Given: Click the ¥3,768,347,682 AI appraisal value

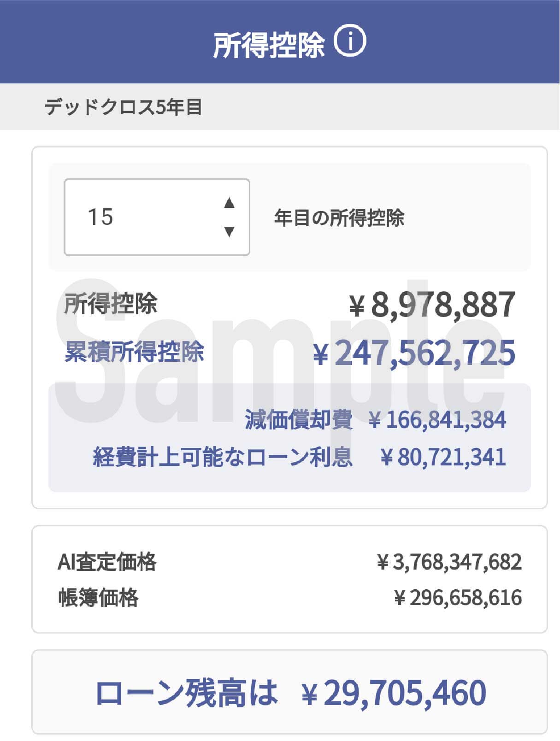Looking at the screenshot, I should [x=449, y=562].
